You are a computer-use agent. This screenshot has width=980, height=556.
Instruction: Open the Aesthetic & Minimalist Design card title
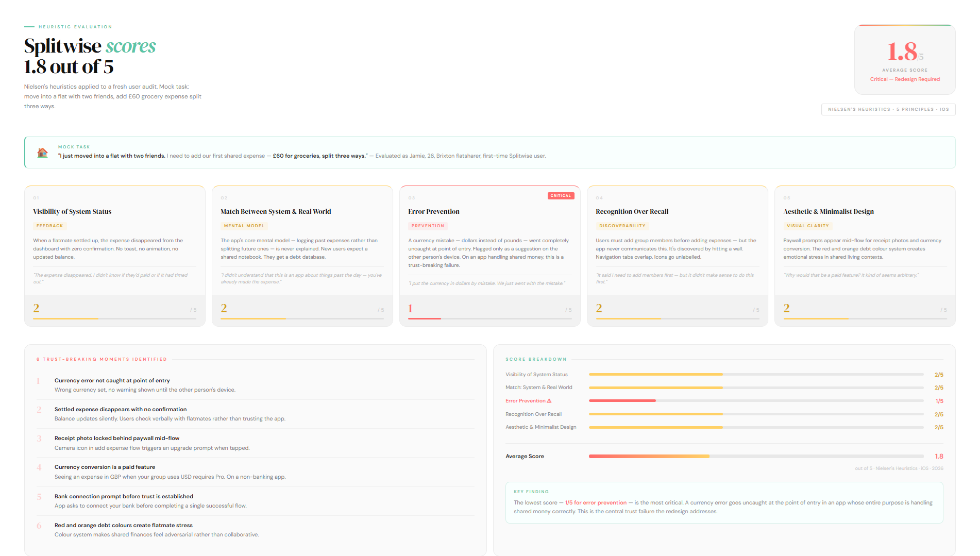[829, 212]
